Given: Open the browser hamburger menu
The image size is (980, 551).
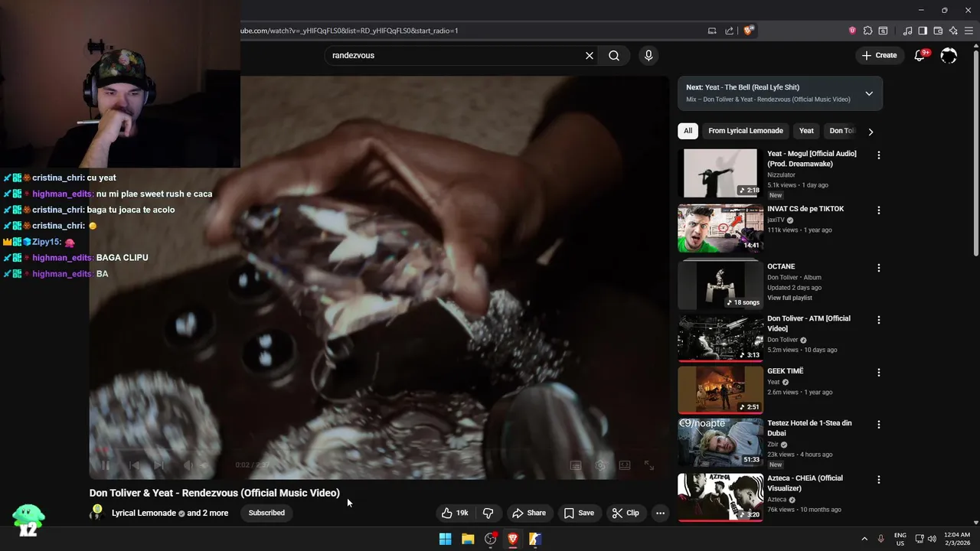Looking at the screenshot, I should coord(969,31).
